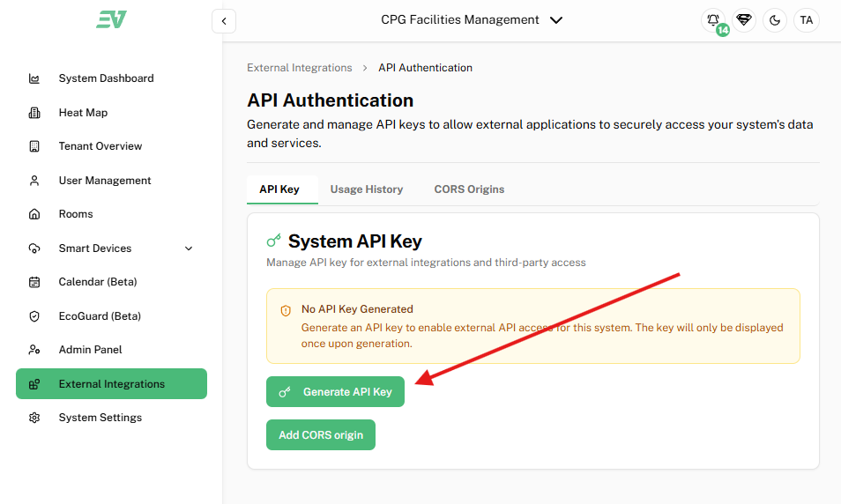Switch to the CORS Origins tab

click(x=469, y=189)
